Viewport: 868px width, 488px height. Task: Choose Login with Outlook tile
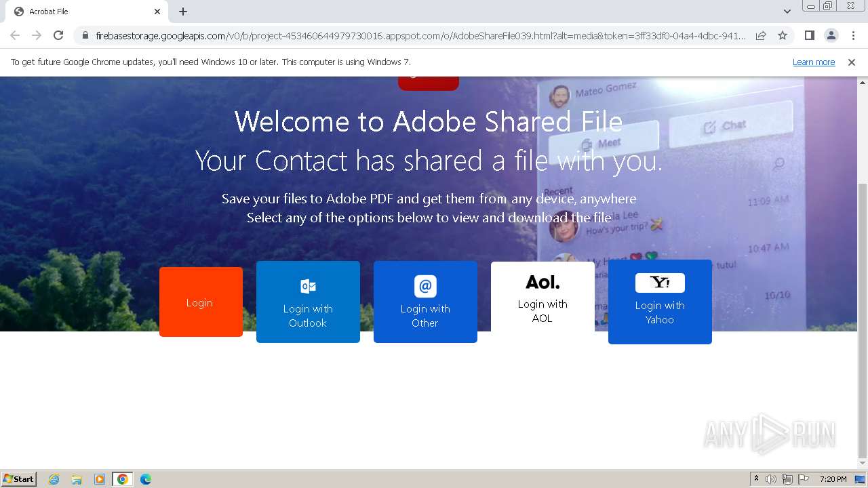[308, 302]
